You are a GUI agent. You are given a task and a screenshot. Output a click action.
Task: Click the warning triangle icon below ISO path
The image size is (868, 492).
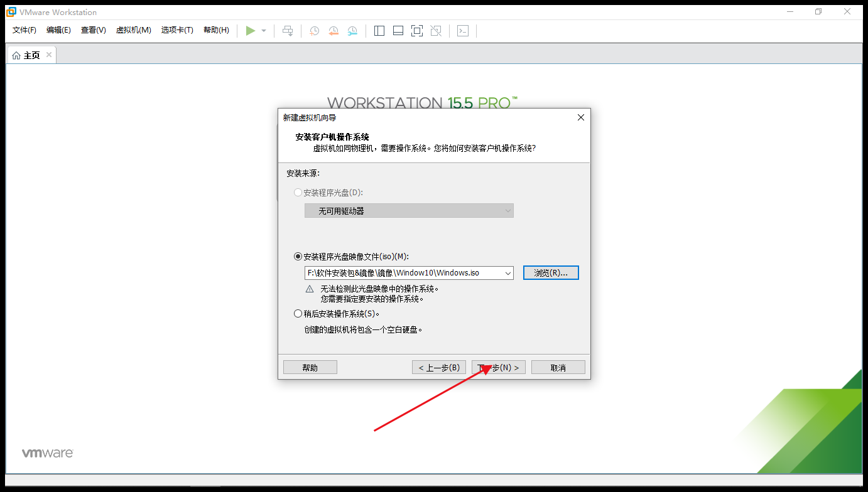(310, 289)
